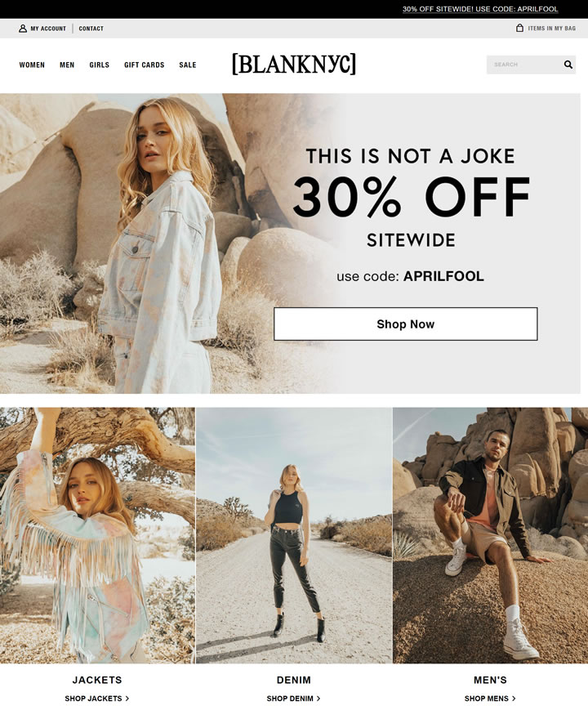Viewport: 588px width, 710px height.
Task: Open the Jackets category photo
Action: [x=97, y=536]
